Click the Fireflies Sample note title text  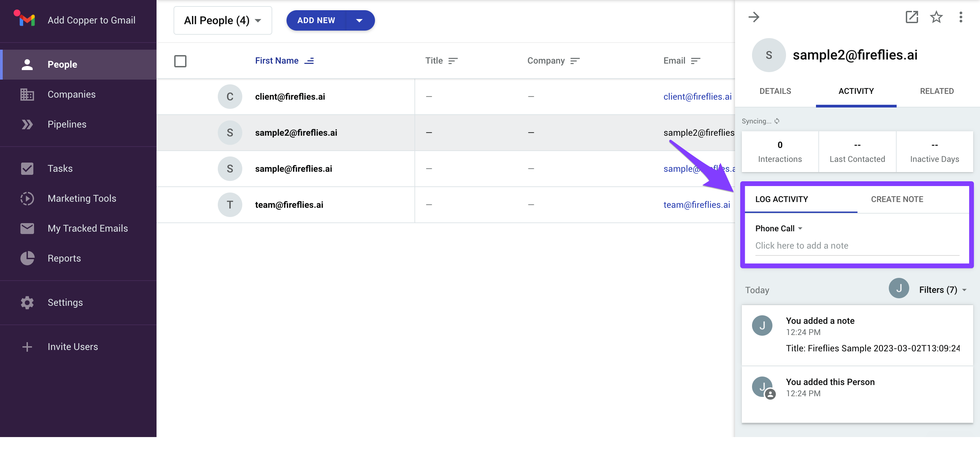pyautogui.click(x=873, y=348)
